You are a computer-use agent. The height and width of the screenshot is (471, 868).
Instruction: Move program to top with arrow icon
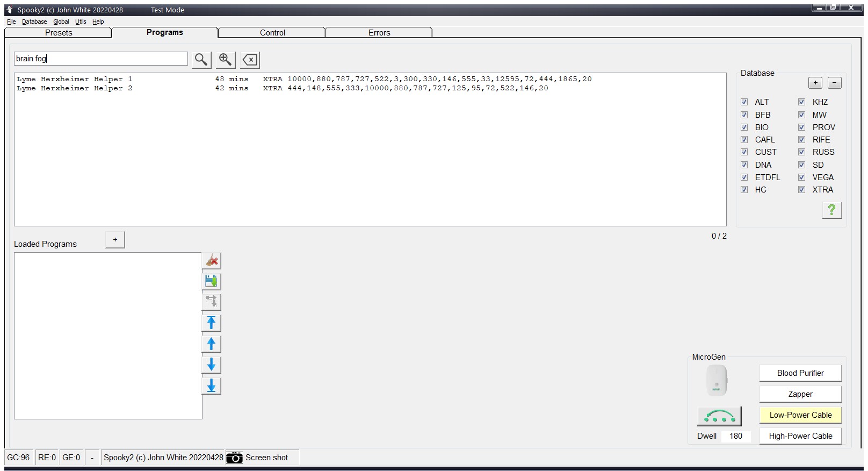pos(212,323)
